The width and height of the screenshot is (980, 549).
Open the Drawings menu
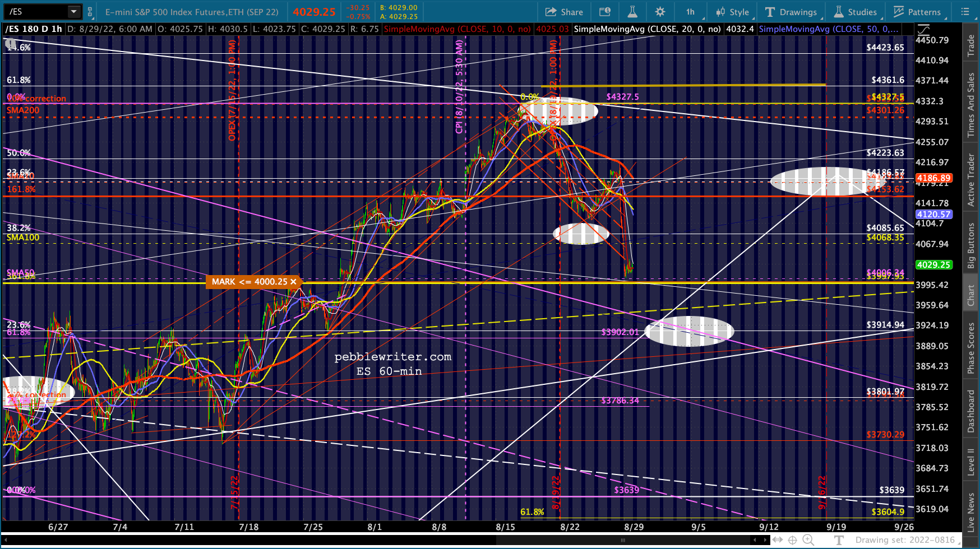(791, 12)
